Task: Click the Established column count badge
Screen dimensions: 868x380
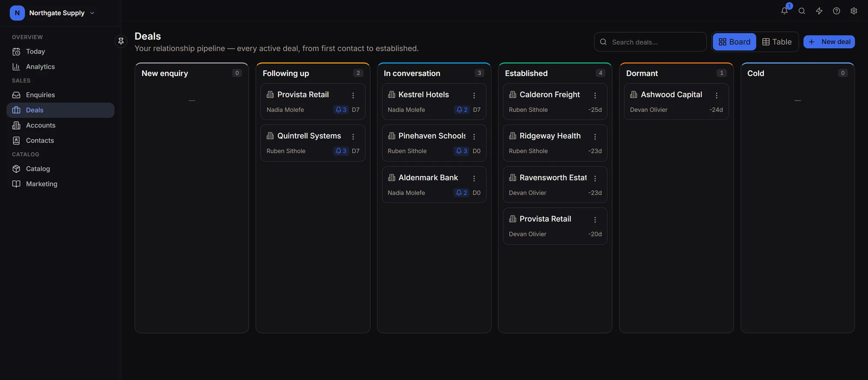Action: tap(601, 73)
